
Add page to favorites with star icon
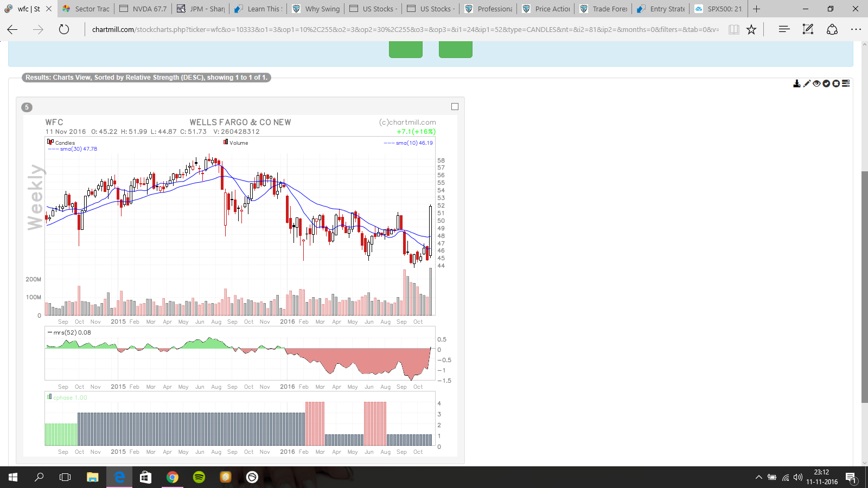click(751, 30)
